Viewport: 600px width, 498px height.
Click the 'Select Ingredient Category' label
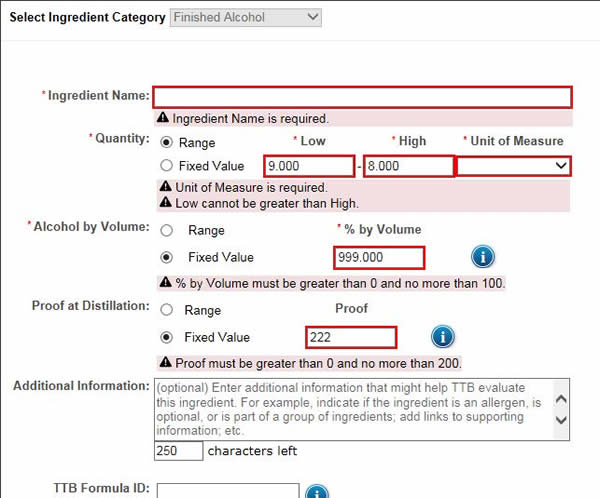[x=87, y=17]
